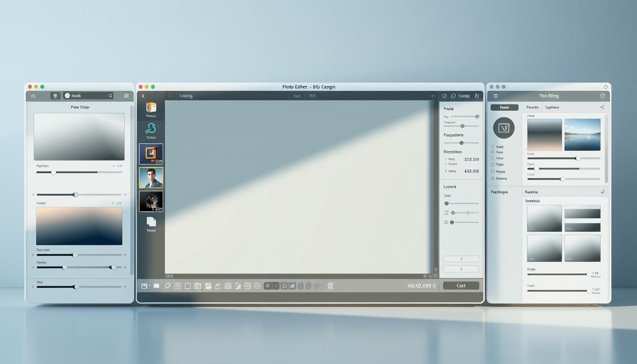Click the circular target icon in the bottom toolbar

pos(257,286)
